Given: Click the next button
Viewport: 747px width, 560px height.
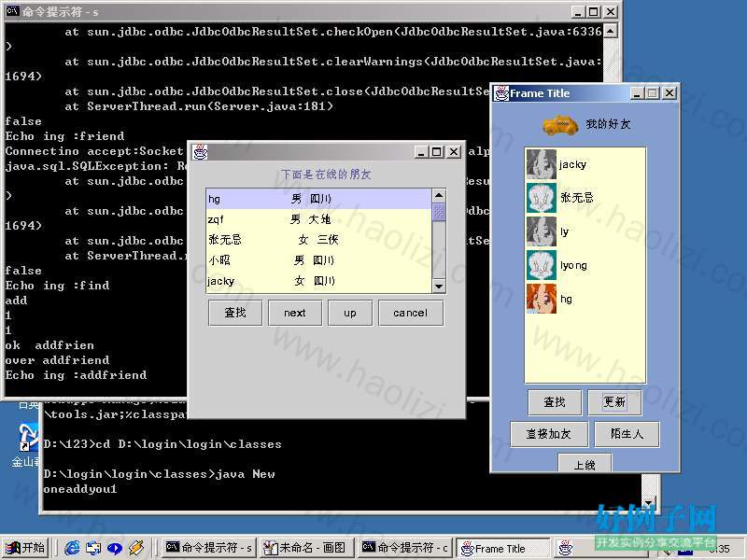Looking at the screenshot, I should point(295,313).
